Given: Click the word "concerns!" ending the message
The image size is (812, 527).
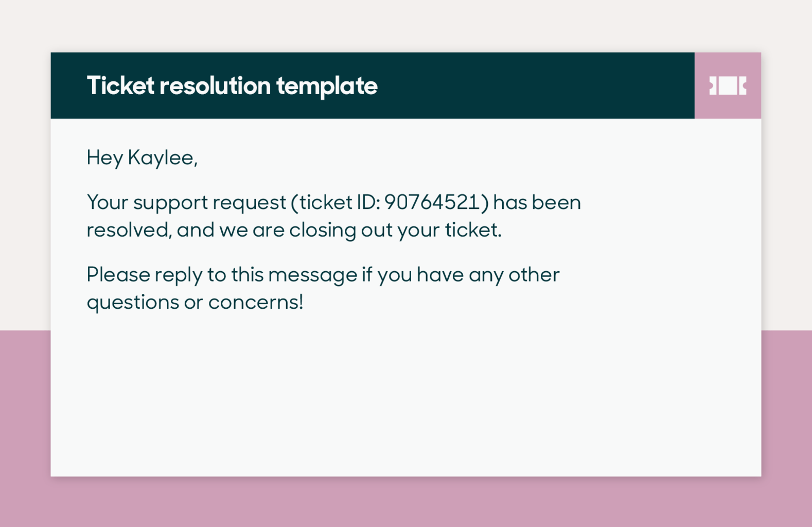Looking at the screenshot, I should tap(256, 302).
